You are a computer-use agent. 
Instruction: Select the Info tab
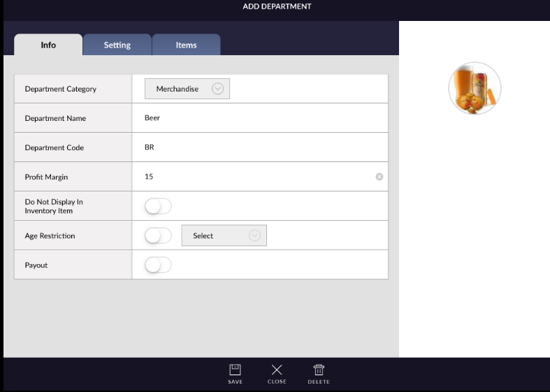click(48, 45)
